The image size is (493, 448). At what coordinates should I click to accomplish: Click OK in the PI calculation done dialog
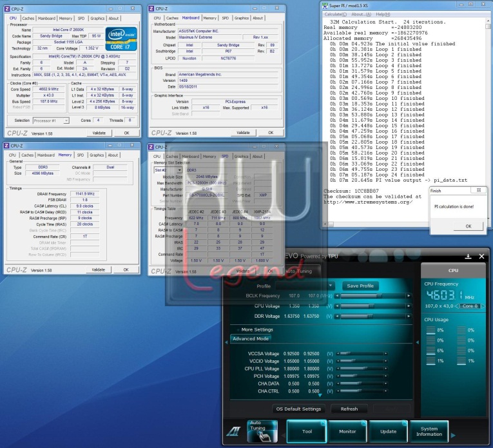468,226
